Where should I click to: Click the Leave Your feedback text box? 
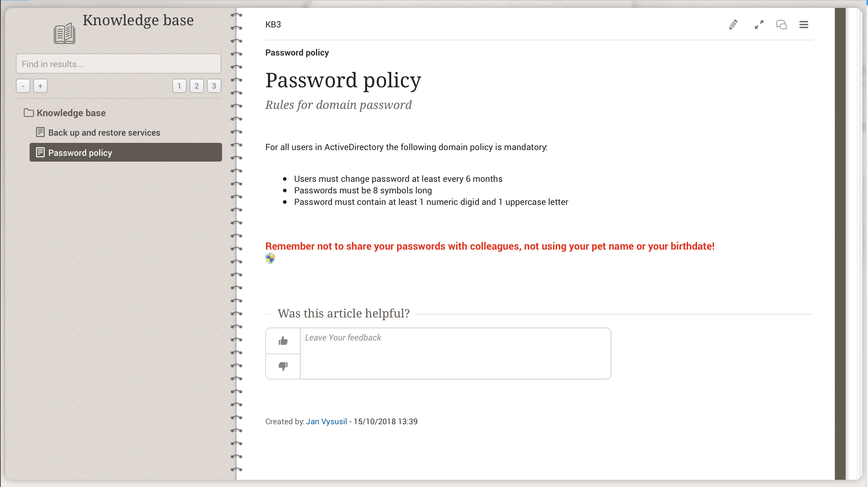pos(456,354)
